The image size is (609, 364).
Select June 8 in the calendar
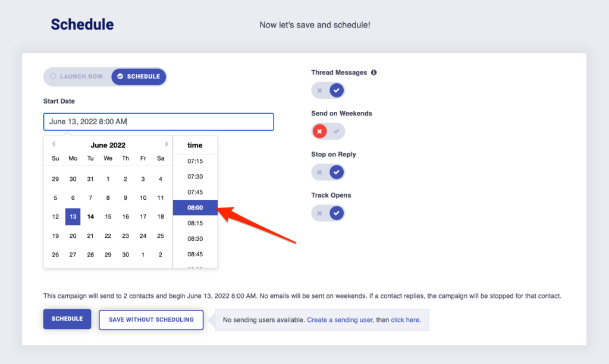[108, 197]
